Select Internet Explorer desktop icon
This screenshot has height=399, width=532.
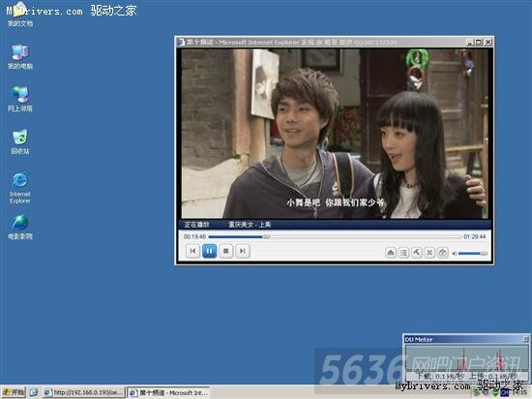[20, 188]
